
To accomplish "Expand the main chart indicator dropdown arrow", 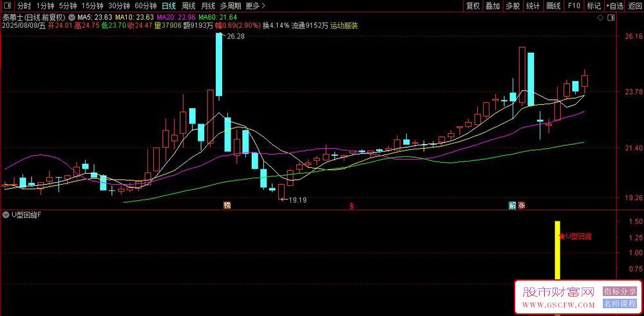I will point(72,17).
